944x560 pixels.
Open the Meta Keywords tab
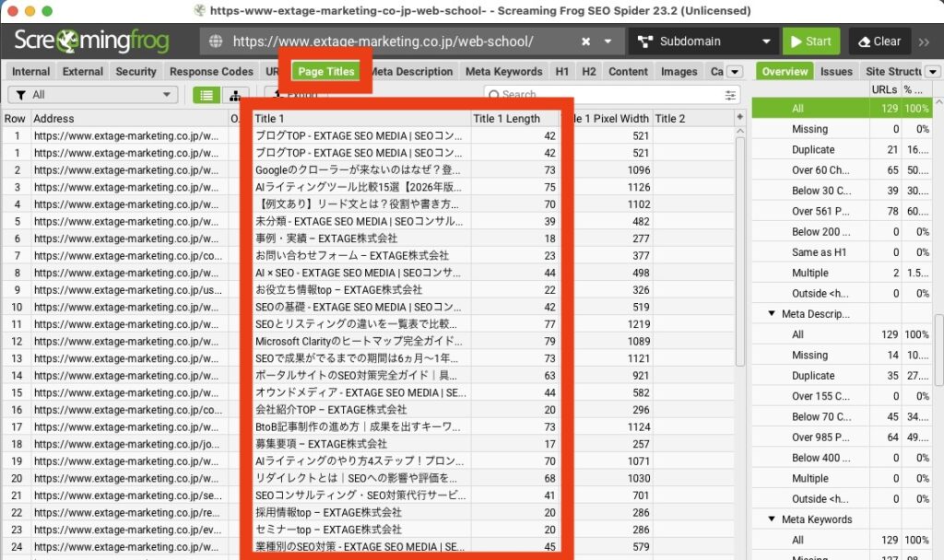point(504,72)
